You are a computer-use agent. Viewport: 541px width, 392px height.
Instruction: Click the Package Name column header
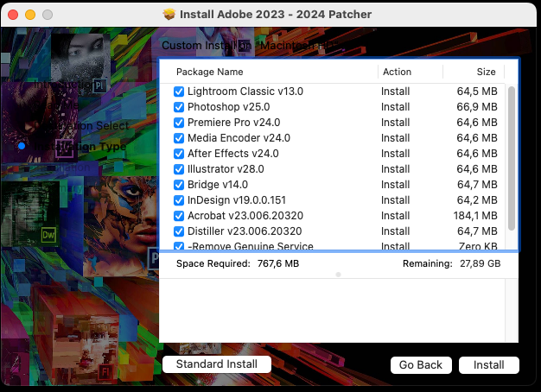pyautogui.click(x=210, y=72)
